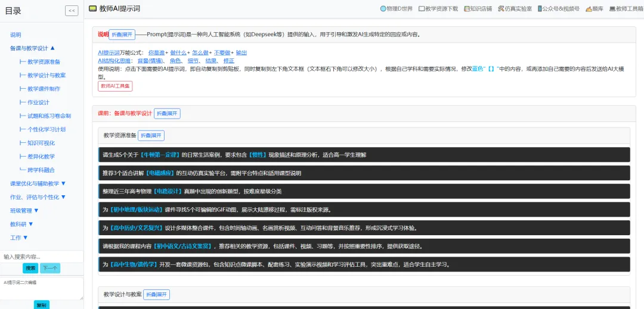Click the 下一个 button
This screenshot has height=309, width=644.
point(50,268)
